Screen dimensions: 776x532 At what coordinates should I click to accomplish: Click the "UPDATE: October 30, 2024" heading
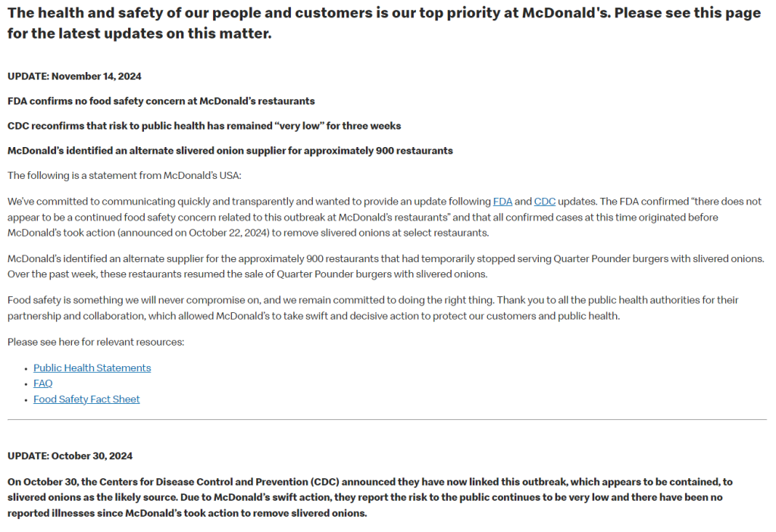coord(70,455)
